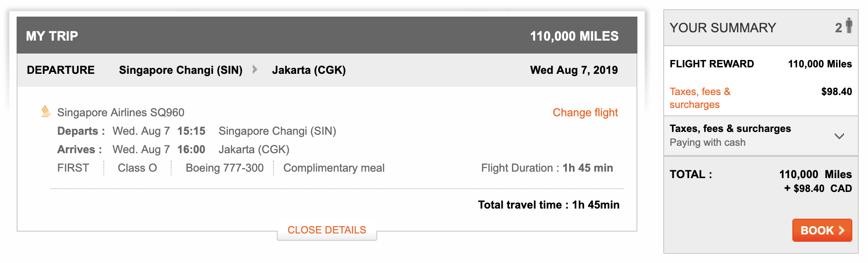Click the Boeing 777-300 aircraft label
Image resolution: width=868 pixels, height=263 pixels.
click(x=225, y=168)
